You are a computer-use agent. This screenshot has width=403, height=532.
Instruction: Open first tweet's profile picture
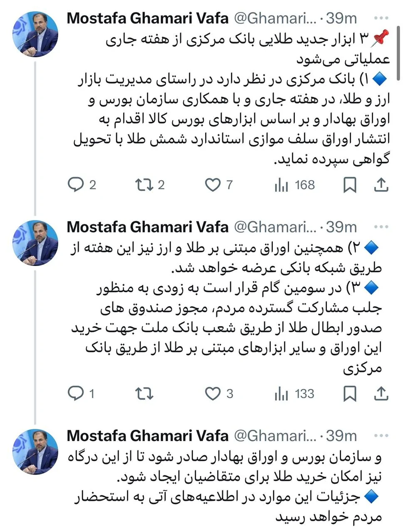coord(35,34)
